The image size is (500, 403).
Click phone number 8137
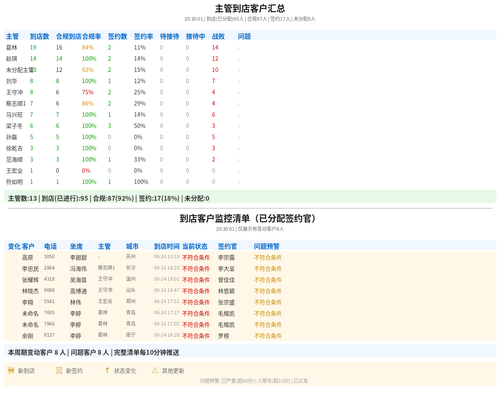pyautogui.click(x=49, y=335)
